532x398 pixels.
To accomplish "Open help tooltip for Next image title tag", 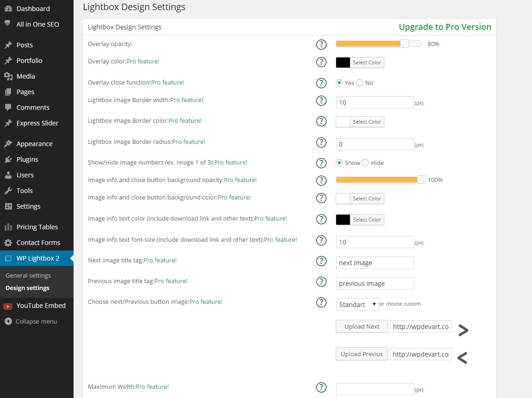I will 321,261.
